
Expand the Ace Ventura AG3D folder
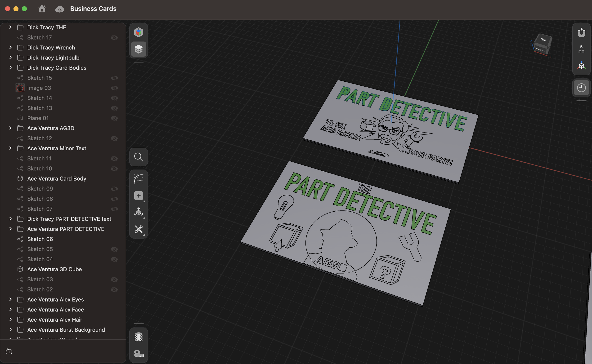(10, 128)
